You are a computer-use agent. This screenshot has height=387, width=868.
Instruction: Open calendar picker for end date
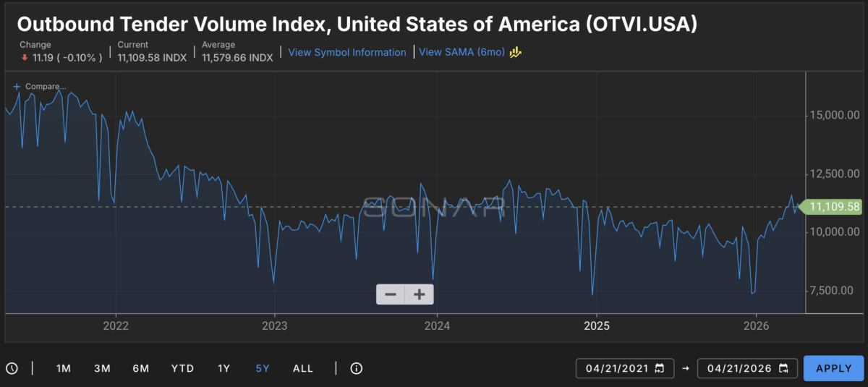[x=783, y=368]
